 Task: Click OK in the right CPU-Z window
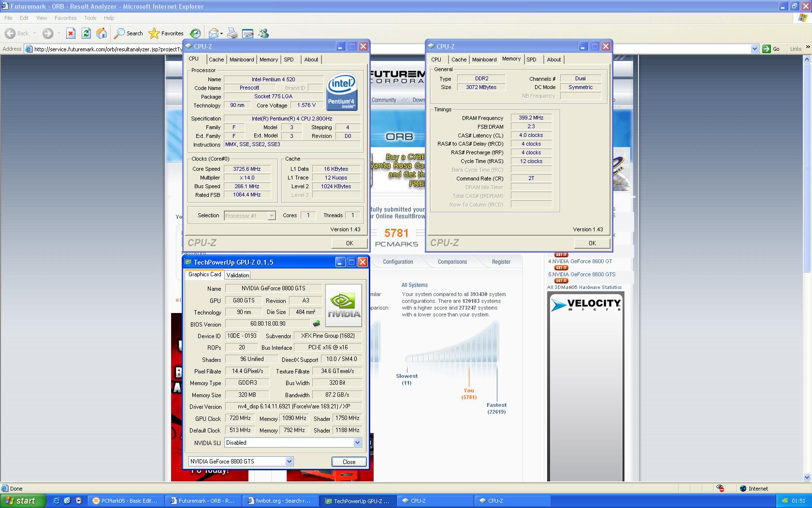tap(592, 243)
